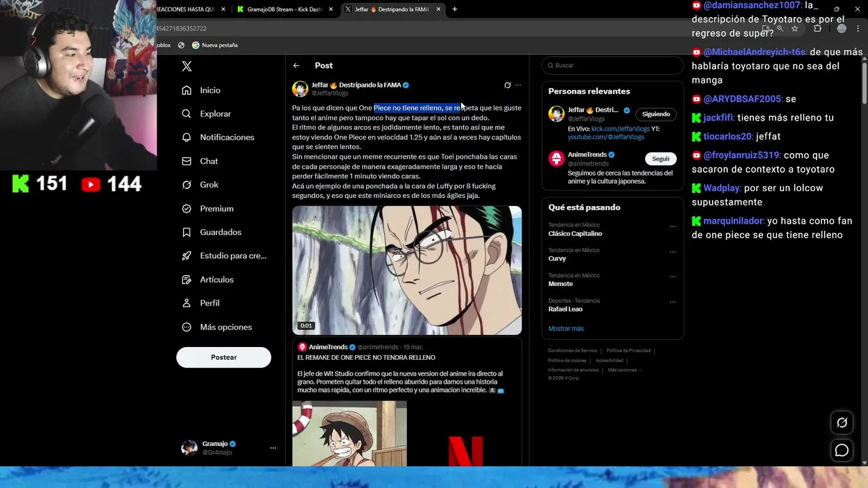Click the Buscar search field
The image size is (868, 488).
click(x=612, y=65)
